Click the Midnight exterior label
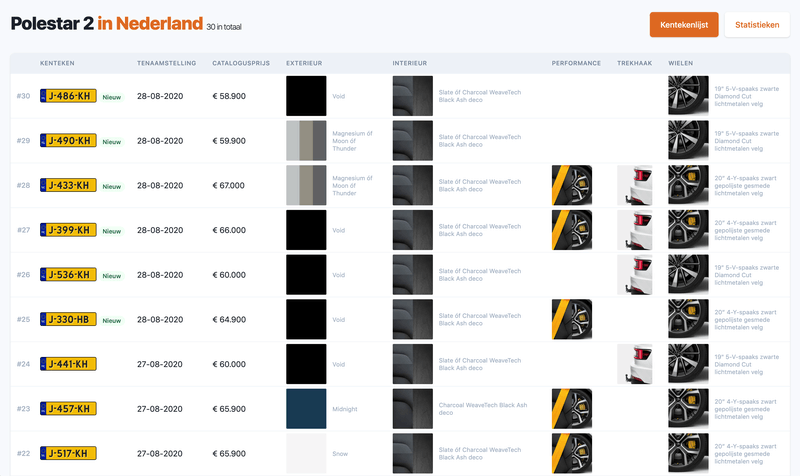This screenshot has width=800, height=476. [345, 409]
